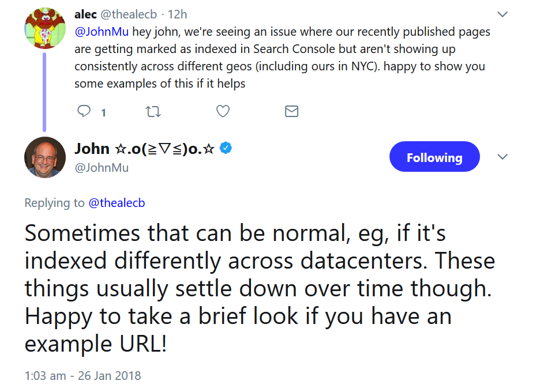Click the reply count number 1
Viewport: 540px width, 392px height.
103,112
